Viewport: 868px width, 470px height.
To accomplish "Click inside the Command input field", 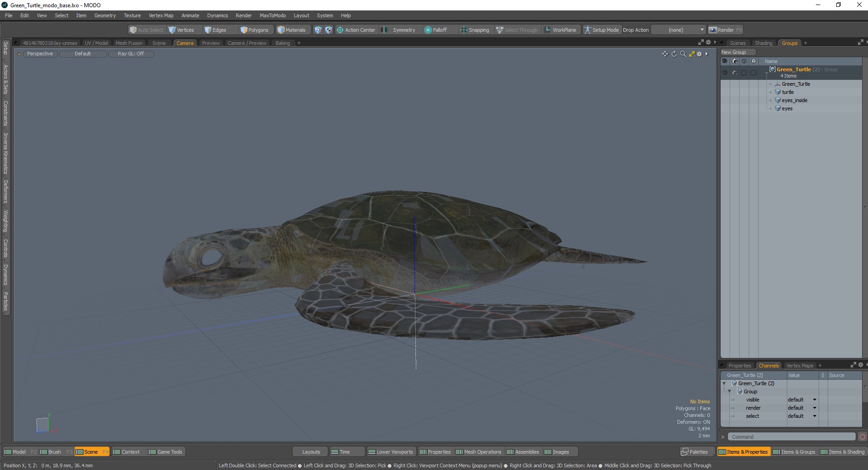I will (791, 437).
